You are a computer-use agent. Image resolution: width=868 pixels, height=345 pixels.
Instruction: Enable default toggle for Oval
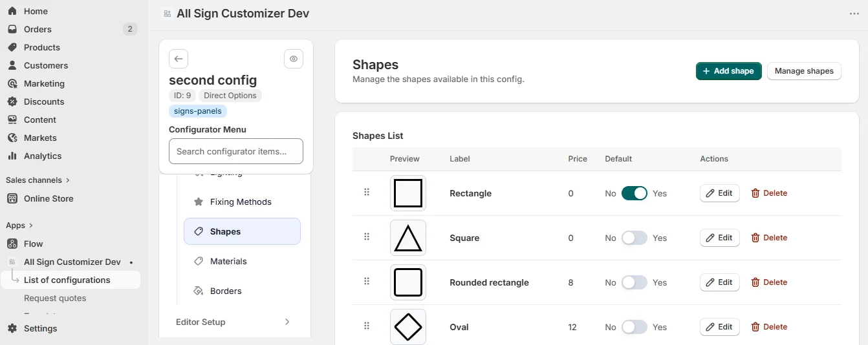pos(635,327)
